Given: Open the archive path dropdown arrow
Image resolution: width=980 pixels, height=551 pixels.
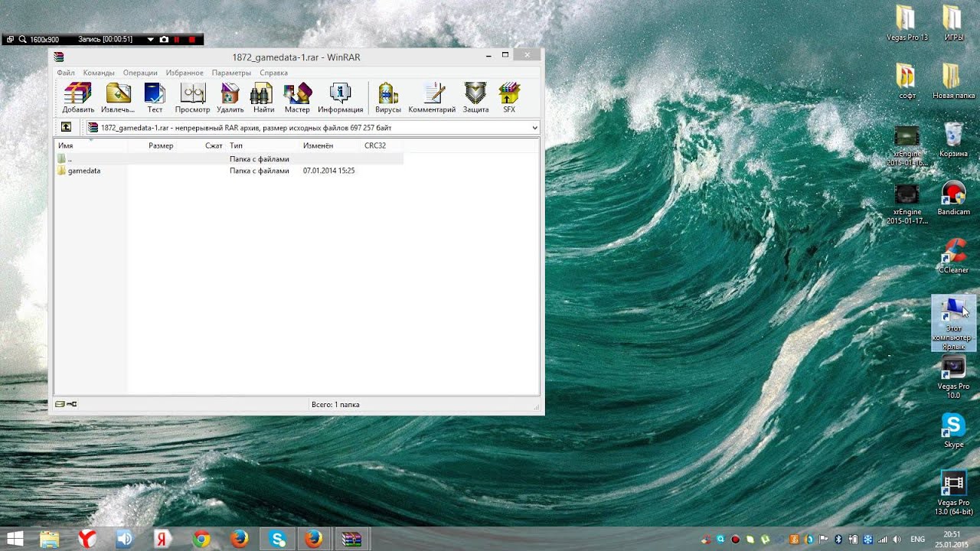Looking at the screenshot, I should pos(534,128).
